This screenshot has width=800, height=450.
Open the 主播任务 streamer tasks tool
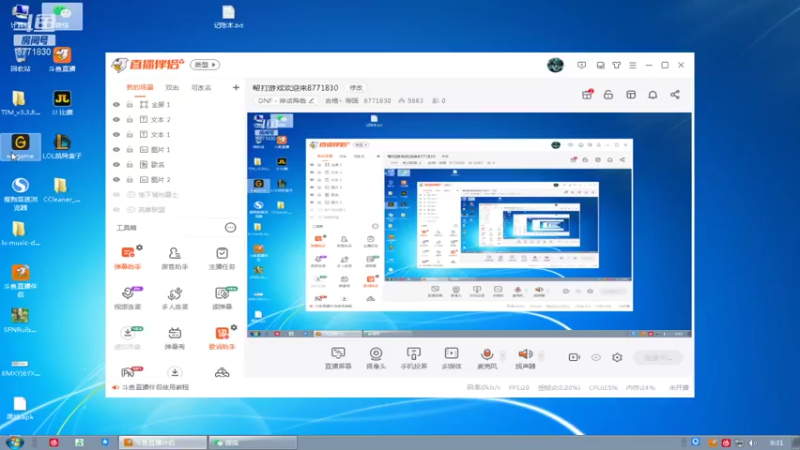pyautogui.click(x=222, y=258)
